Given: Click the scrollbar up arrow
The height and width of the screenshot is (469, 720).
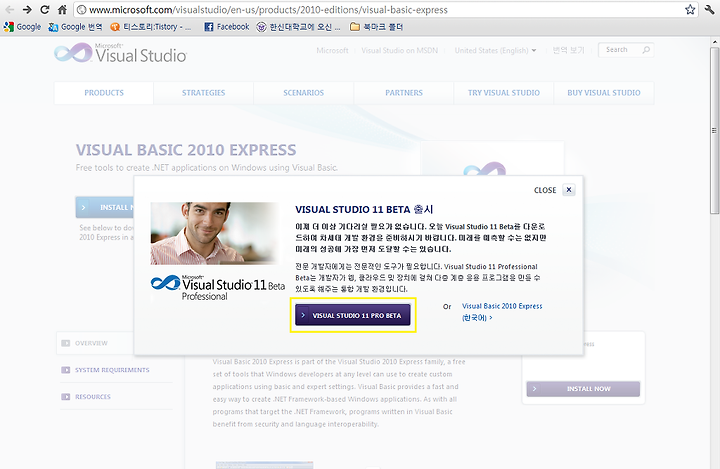Looking at the screenshot, I should 714,42.
